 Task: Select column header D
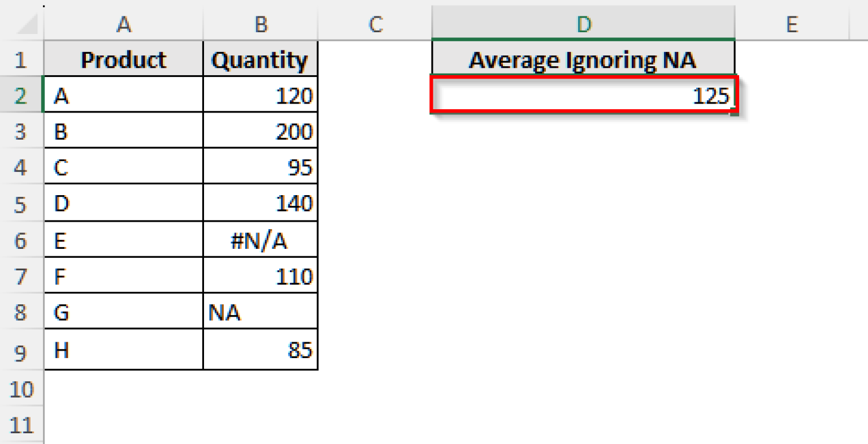(583, 24)
